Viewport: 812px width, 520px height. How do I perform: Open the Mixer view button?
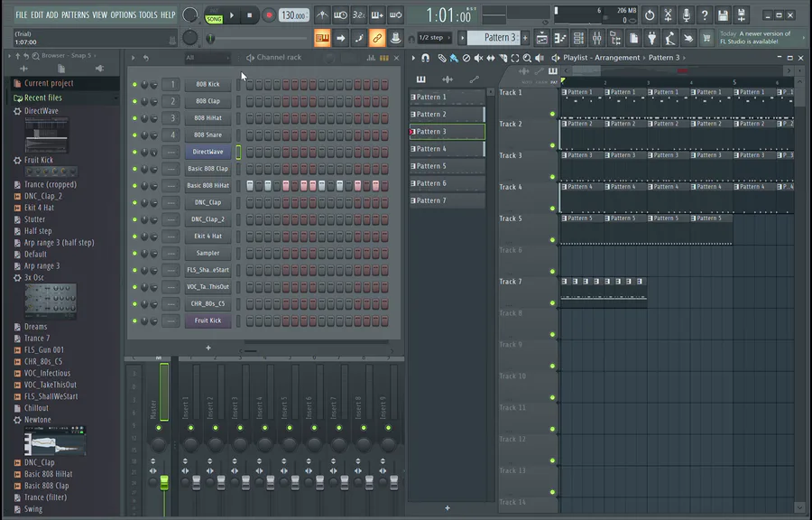tap(597, 38)
